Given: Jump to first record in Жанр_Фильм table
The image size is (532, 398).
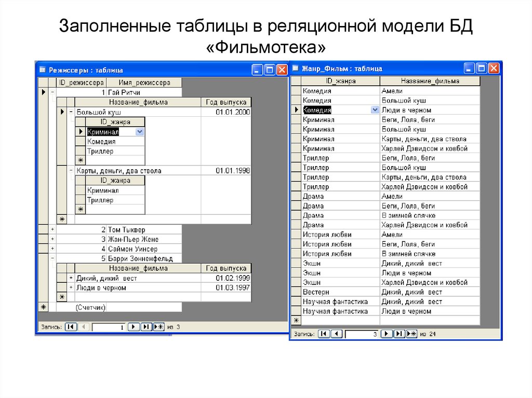Looking at the screenshot, I should 324,335.
